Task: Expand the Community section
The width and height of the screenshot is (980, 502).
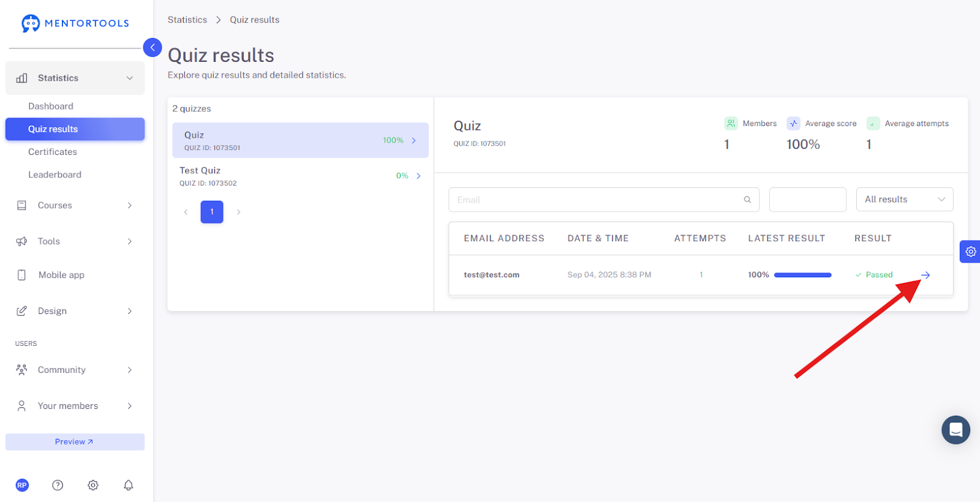Action: pyautogui.click(x=75, y=370)
